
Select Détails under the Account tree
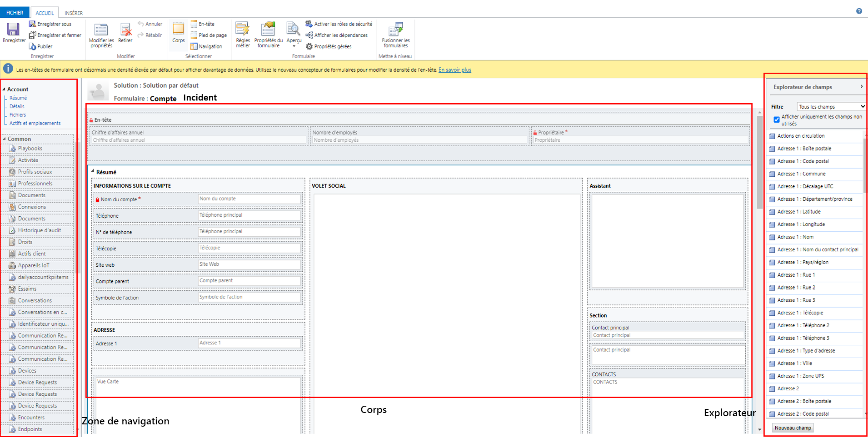tap(17, 106)
